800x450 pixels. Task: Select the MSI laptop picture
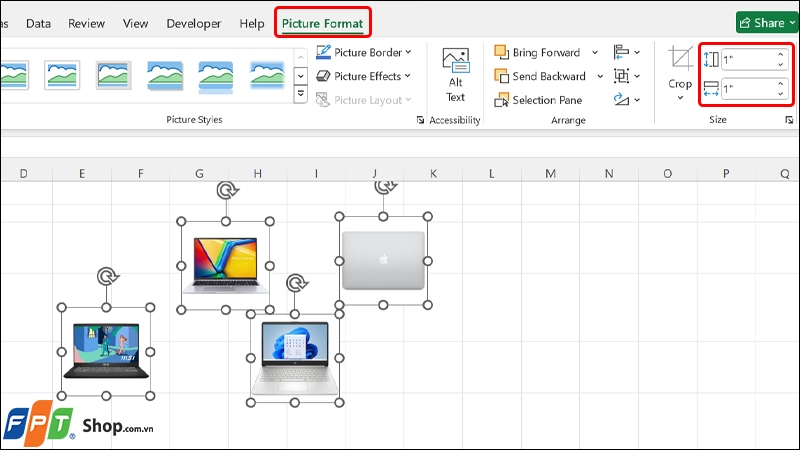(x=106, y=352)
